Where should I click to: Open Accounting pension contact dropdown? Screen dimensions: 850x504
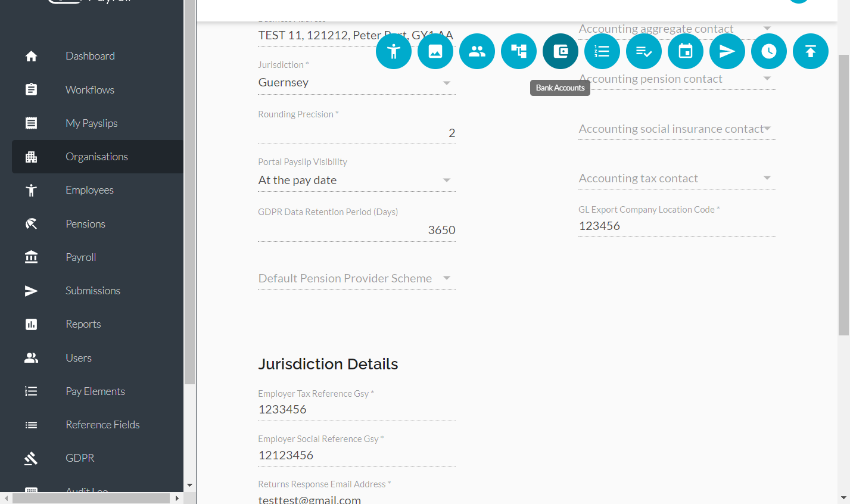click(677, 79)
